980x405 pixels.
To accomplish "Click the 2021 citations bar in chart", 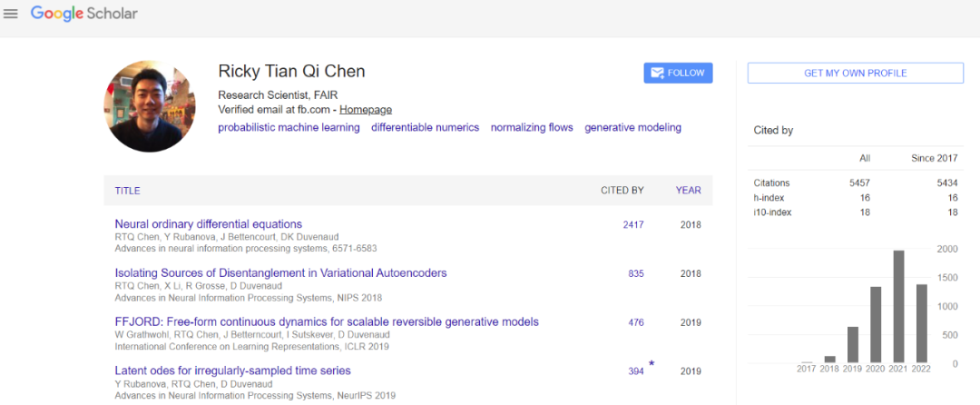I will click(898, 307).
